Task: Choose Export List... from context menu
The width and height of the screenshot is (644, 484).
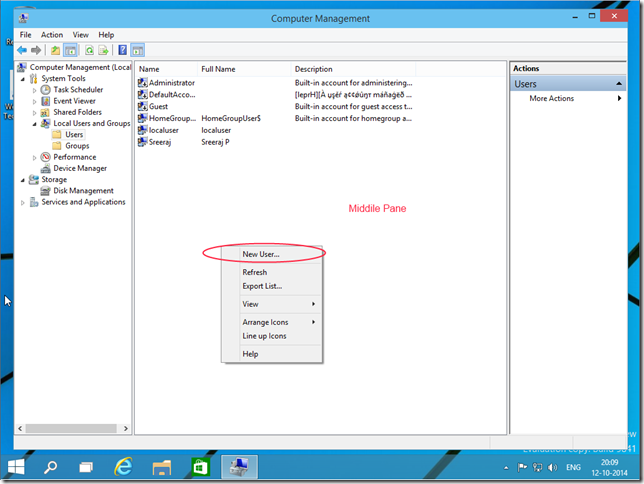Action: [272, 286]
